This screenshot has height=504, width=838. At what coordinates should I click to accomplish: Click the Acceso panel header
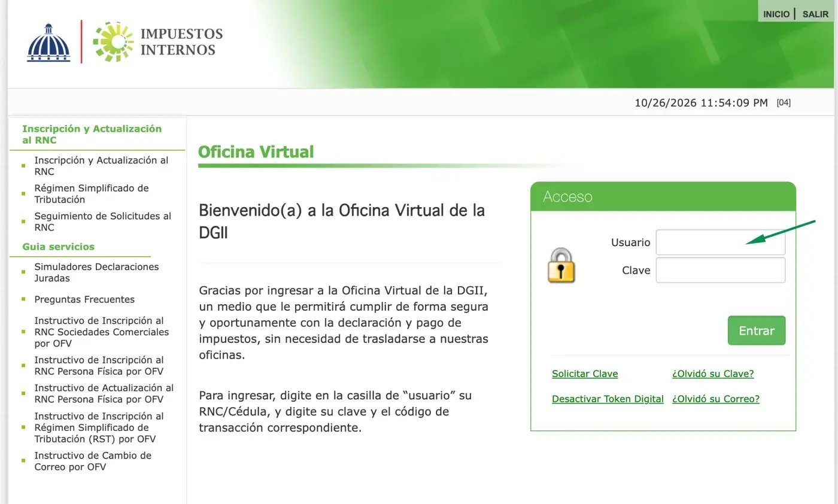[x=663, y=196]
